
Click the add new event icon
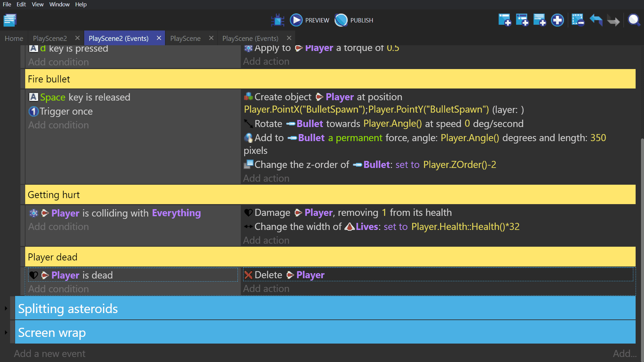coord(504,20)
